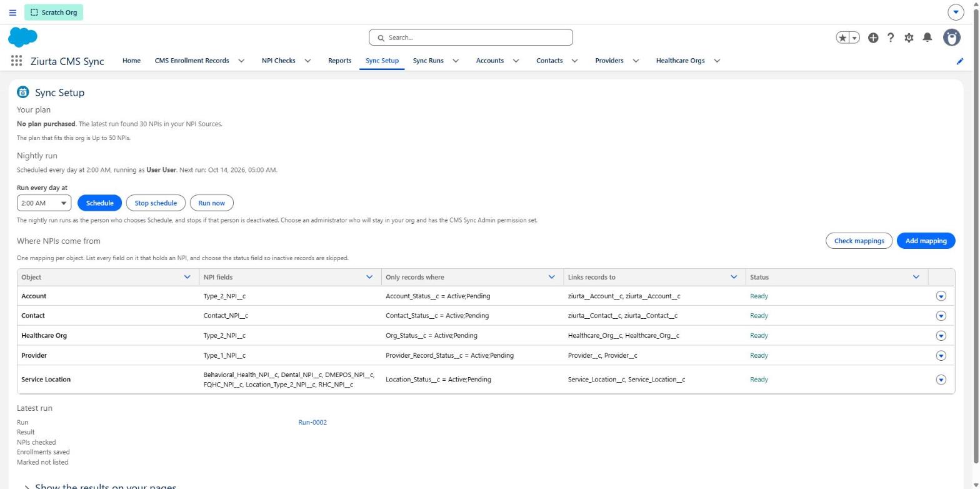Click the global Search field

[471, 38]
